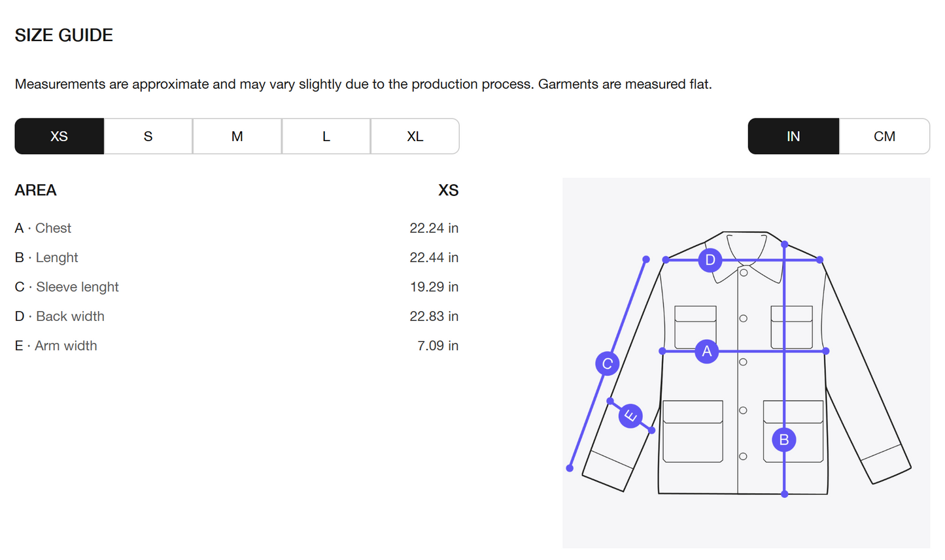Toggle units to CM
Viewport: 945px width, 560px height.
(x=884, y=136)
